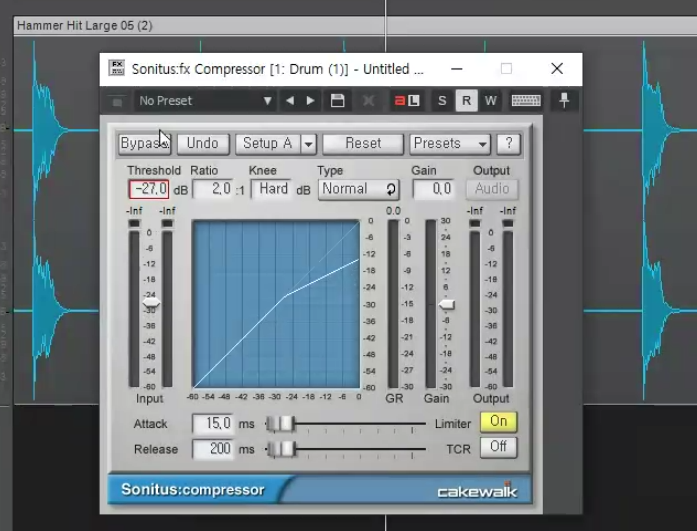Close the Sonitus compressor window
This screenshot has height=531, width=697.
coord(557,68)
